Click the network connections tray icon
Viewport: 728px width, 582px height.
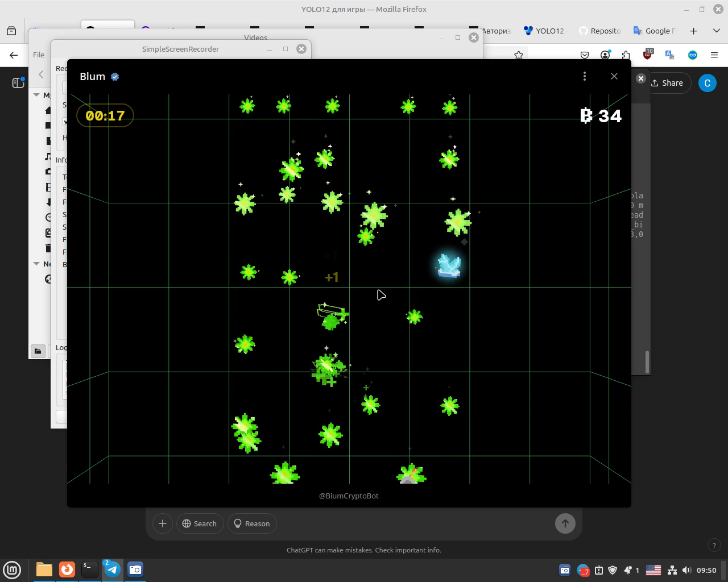point(672,570)
